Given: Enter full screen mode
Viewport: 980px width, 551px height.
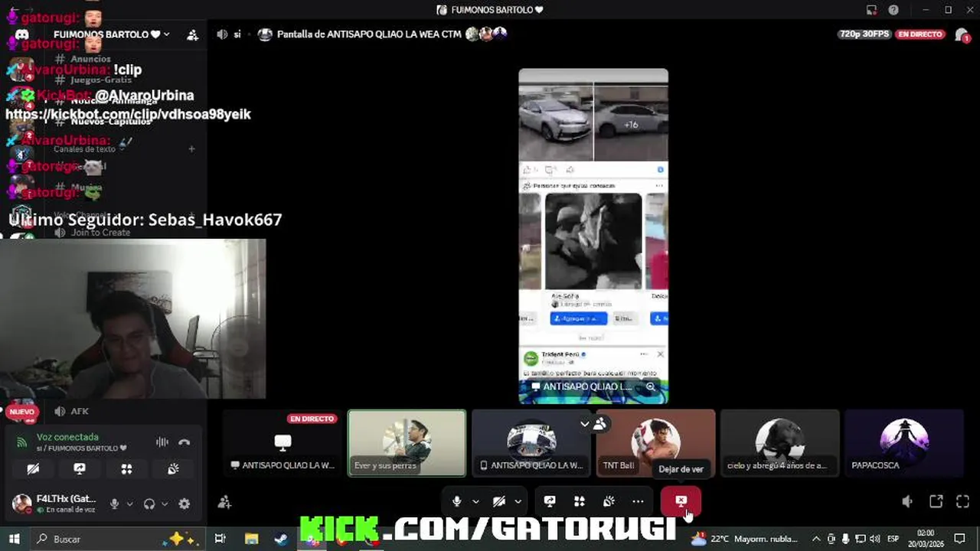Looking at the screenshot, I should [962, 501].
